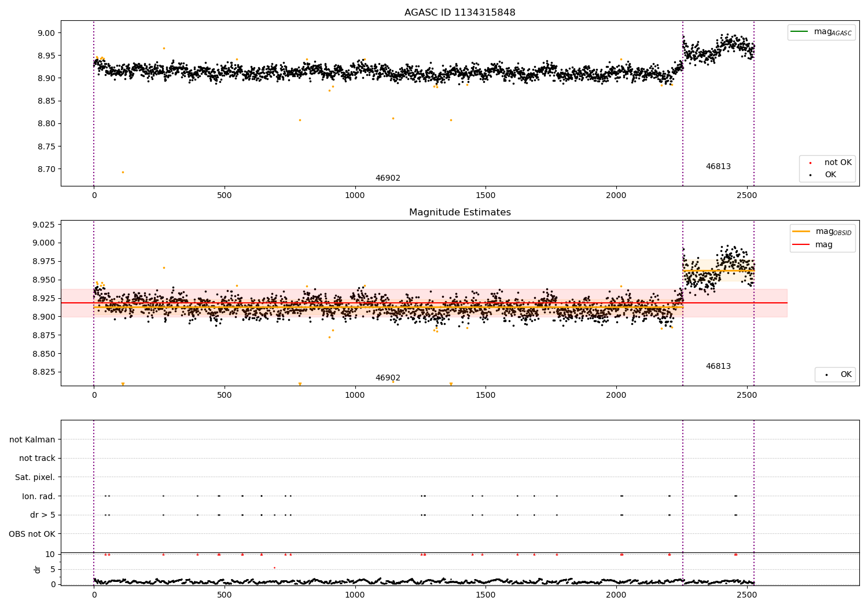This screenshot has width=868, height=608.
Task: Click the "Sat. pixel." row label
Action: (x=35, y=477)
